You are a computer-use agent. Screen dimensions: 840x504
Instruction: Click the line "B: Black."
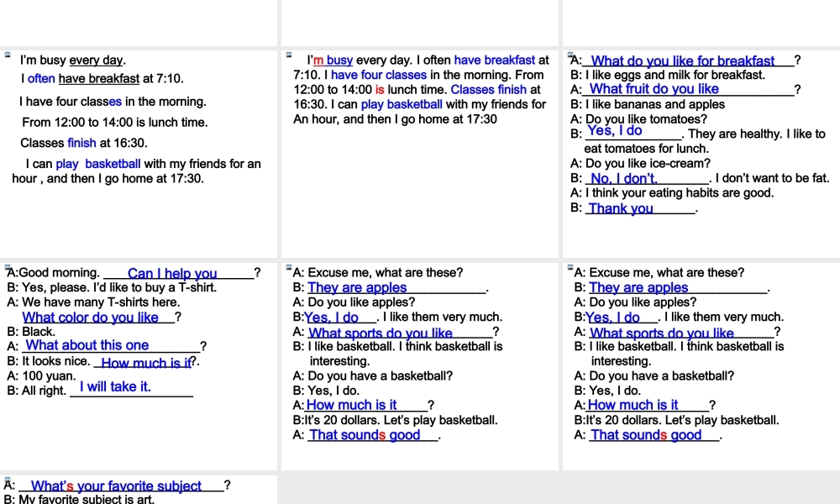(x=31, y=332)
